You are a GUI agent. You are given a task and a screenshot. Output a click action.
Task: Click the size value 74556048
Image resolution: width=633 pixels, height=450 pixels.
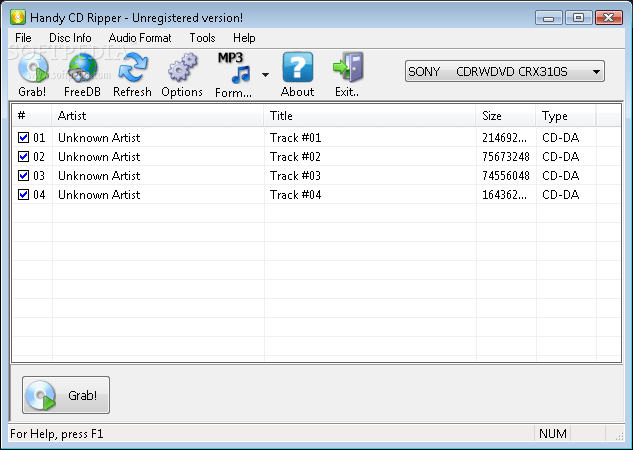click(x=506, y=176)
